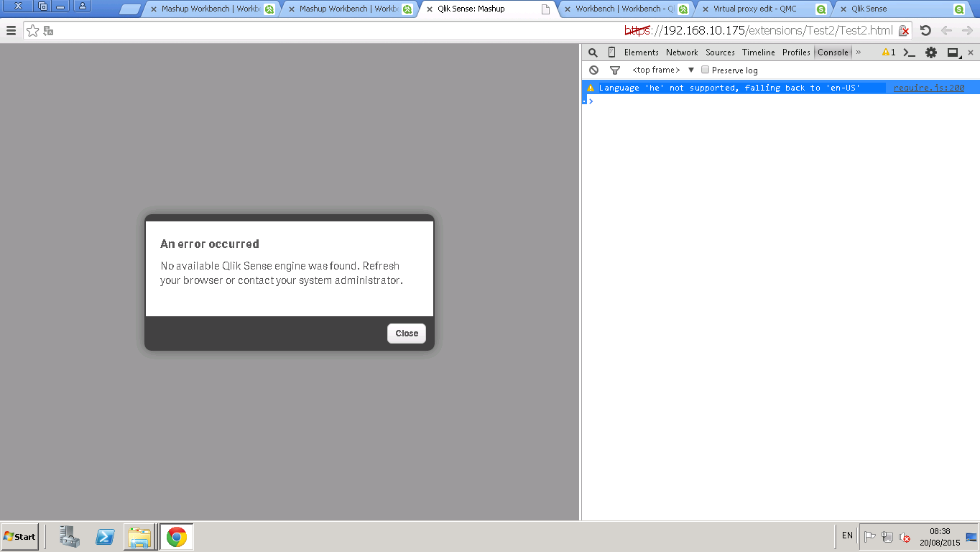Open the Timeline tab in DevTools
980x552 pixels.
point(759,52)
